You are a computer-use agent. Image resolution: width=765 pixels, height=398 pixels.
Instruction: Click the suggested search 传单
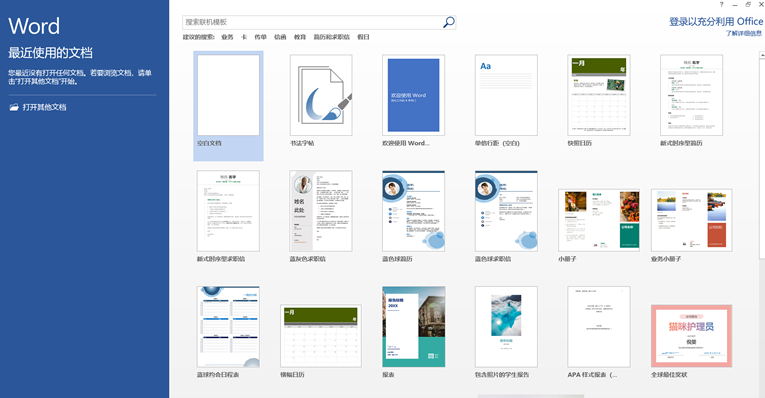click(261, 37)
